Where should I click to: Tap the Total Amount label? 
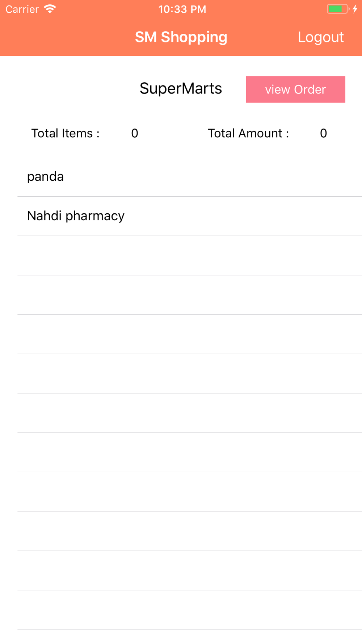point(248,133)
